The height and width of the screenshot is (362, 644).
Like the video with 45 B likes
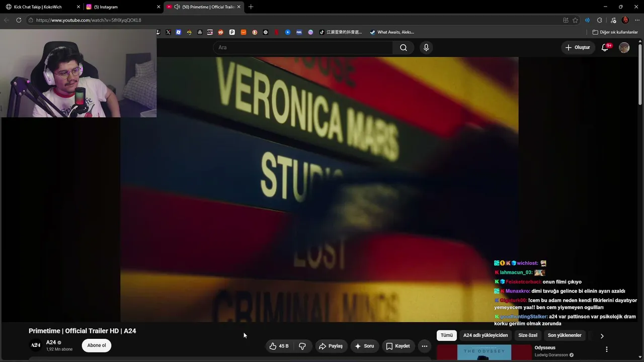pyautogui.click(x=279, y=346)
